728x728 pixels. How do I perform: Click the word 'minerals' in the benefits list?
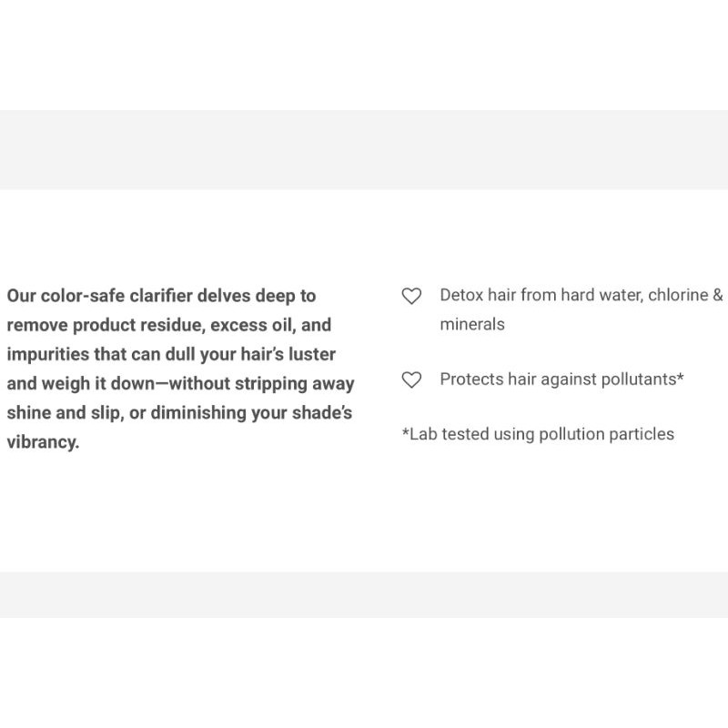point(472,324)
